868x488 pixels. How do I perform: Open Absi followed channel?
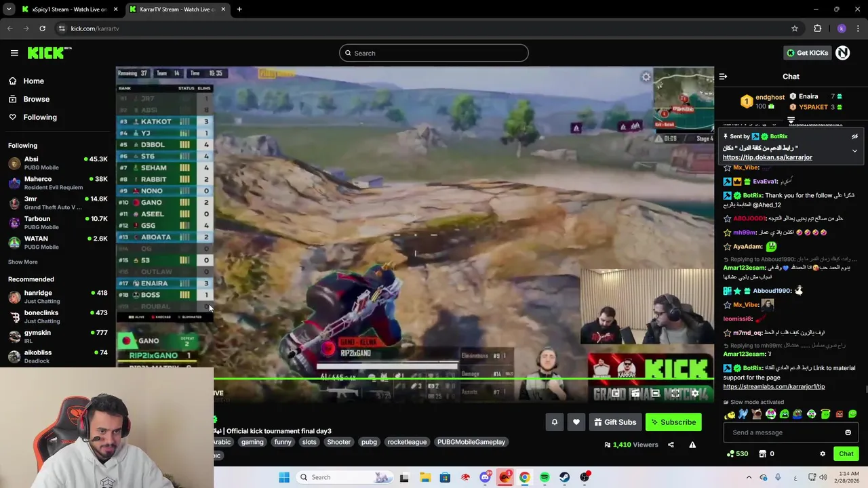58,163
